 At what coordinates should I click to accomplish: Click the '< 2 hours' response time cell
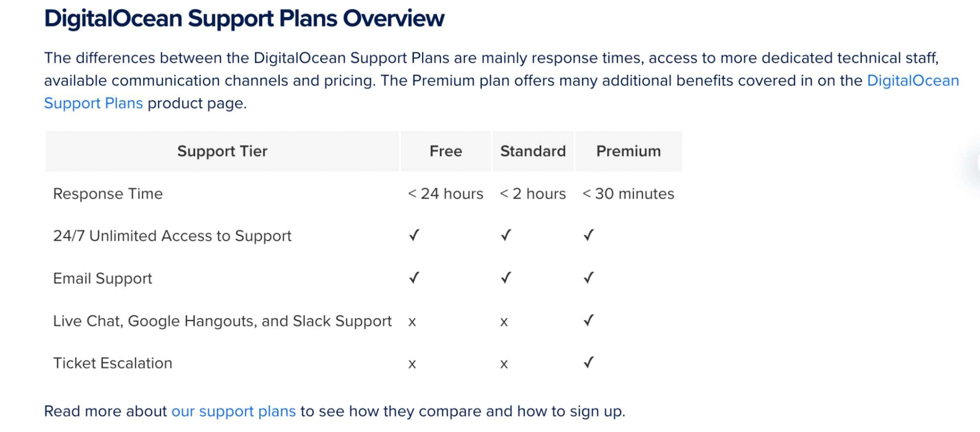[x=533, y=194]
